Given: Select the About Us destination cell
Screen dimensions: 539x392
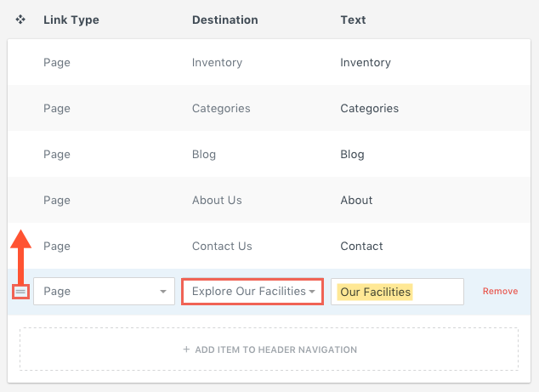Looking at the screenshot, I should [x=217, y=200].
